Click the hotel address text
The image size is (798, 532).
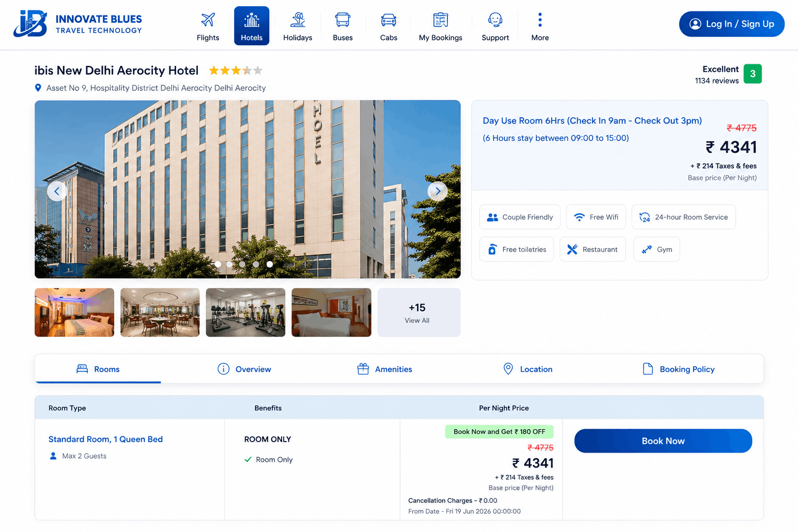(x=156, y=88)
